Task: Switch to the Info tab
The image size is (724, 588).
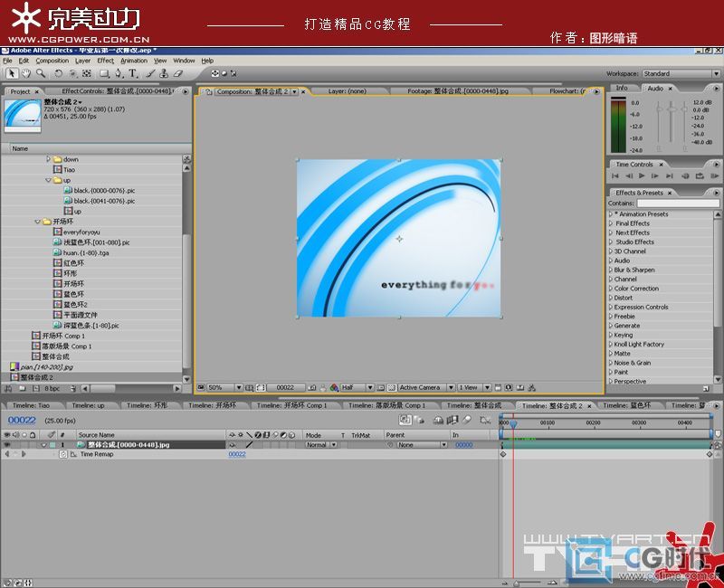Action: (x=622, y=88)
